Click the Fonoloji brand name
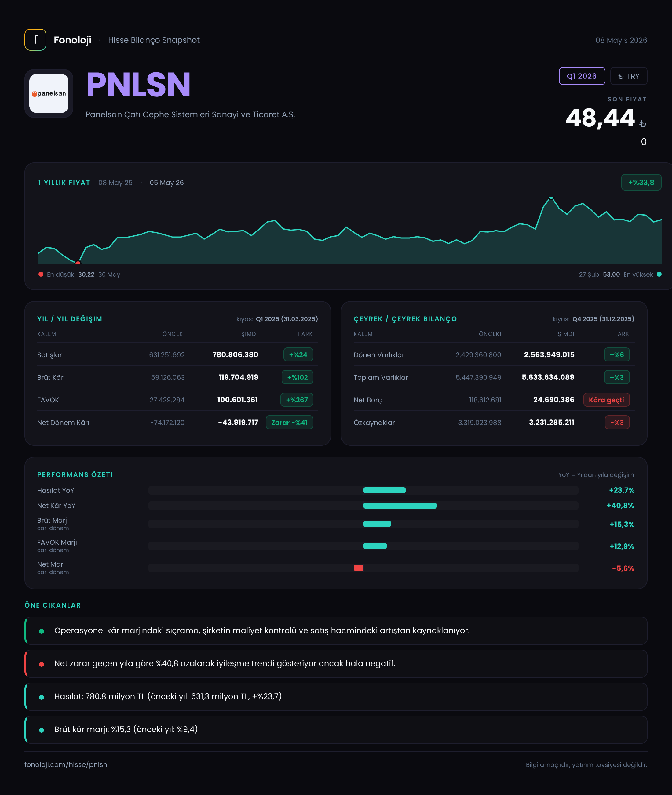The image size is (672, 795). click(x=72, y=40)
